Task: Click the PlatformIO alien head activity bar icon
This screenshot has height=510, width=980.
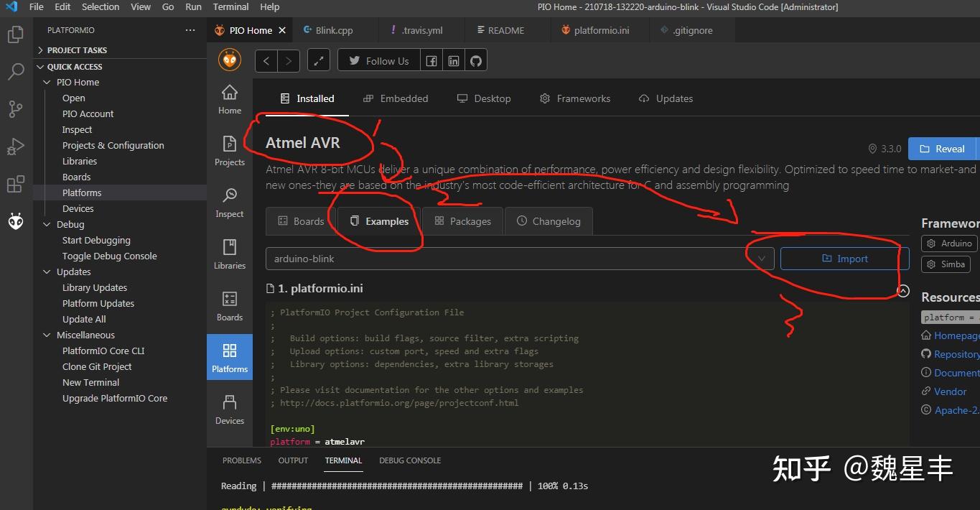Action: click(16, 221)
